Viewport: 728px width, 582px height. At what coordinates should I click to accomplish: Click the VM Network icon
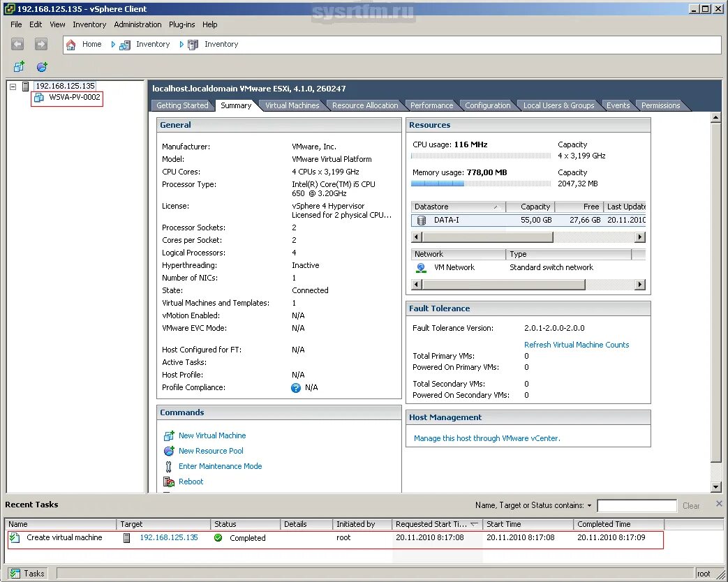[x=421, y=268]
